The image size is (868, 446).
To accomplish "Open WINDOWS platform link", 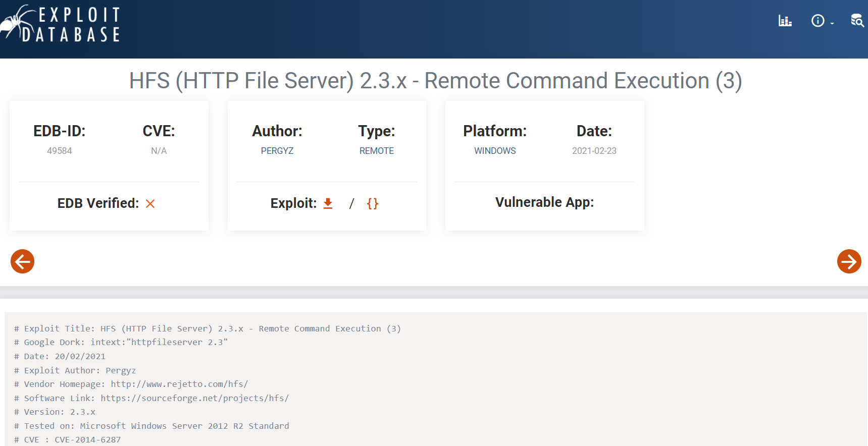I will 495,151.
